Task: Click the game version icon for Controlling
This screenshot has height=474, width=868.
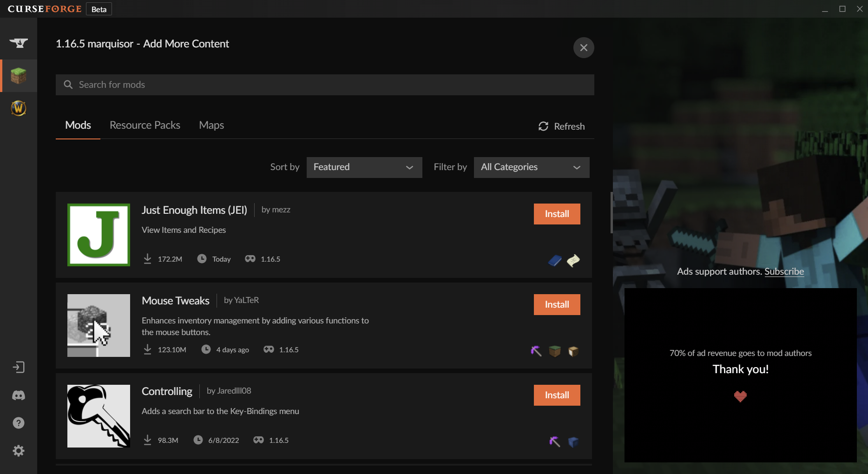Action: (258, 440)
